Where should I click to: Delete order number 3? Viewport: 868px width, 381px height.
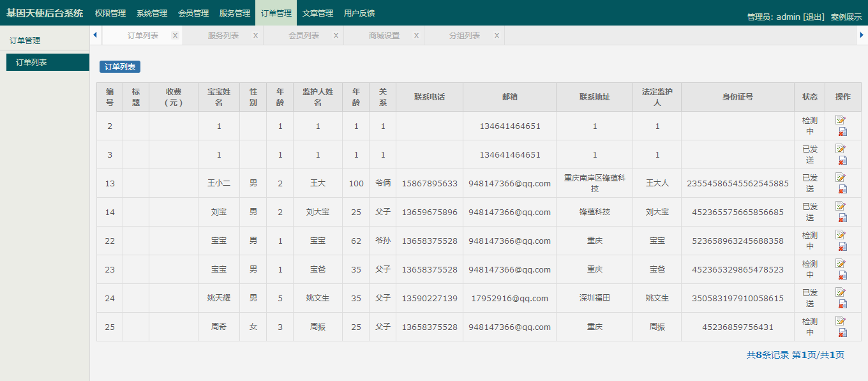pos(842,161)
